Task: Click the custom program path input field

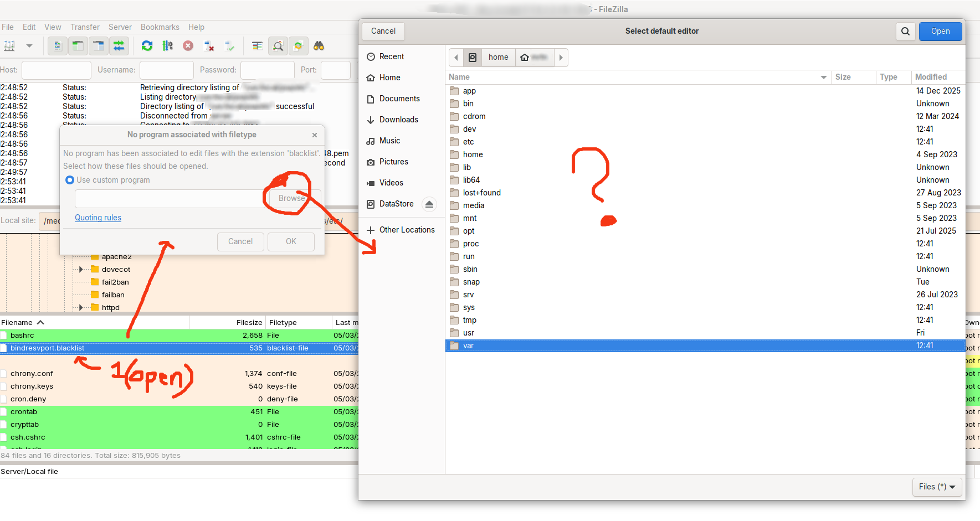Action: point(168,198)
